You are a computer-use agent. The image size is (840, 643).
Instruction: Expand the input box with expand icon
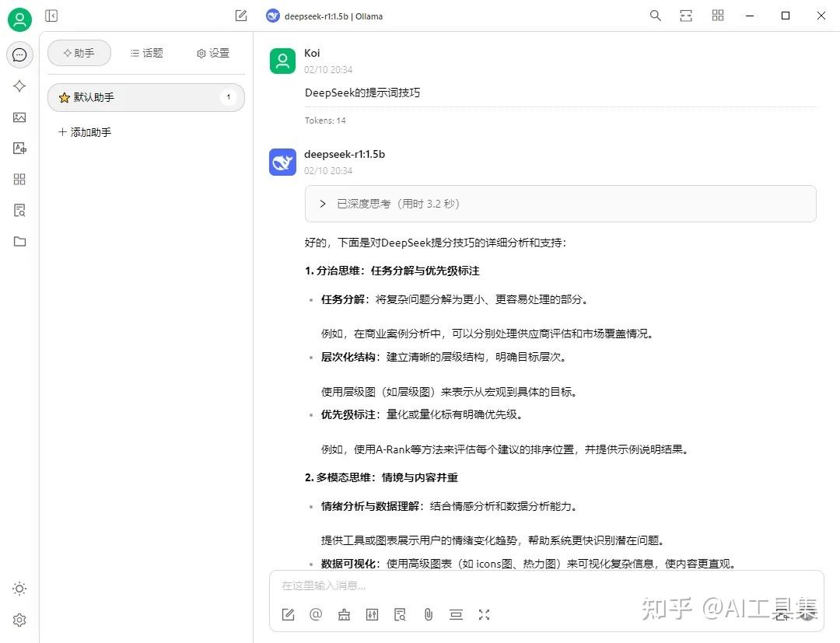(485, 615)
